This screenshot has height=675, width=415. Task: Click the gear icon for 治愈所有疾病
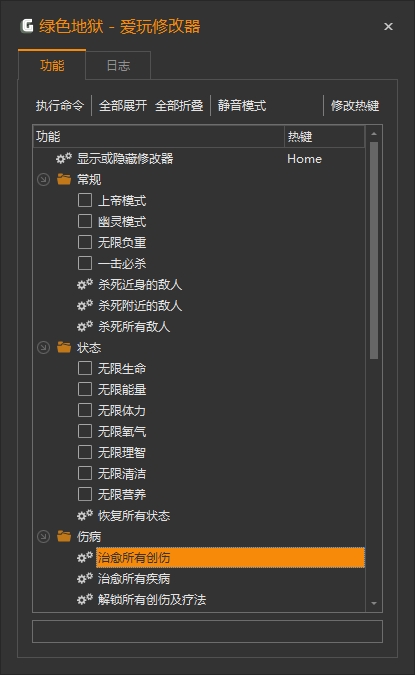(x=85, y=578)
